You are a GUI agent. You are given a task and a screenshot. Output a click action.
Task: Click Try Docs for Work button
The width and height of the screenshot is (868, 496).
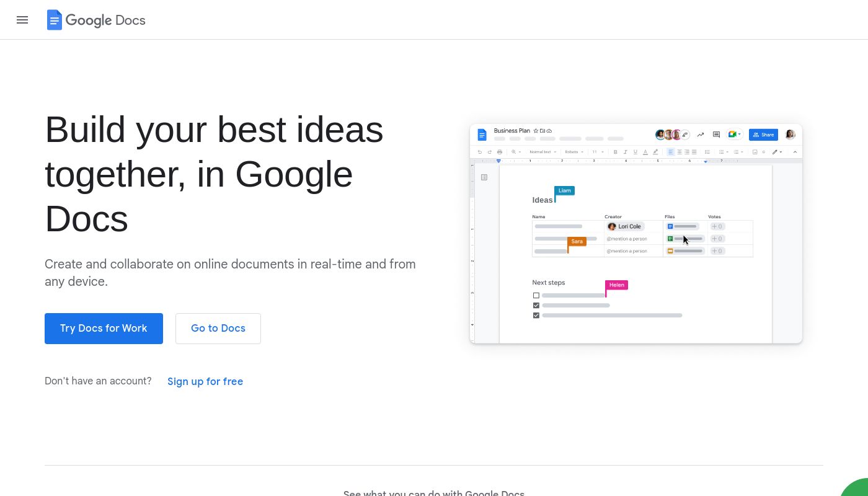(104, 329)
